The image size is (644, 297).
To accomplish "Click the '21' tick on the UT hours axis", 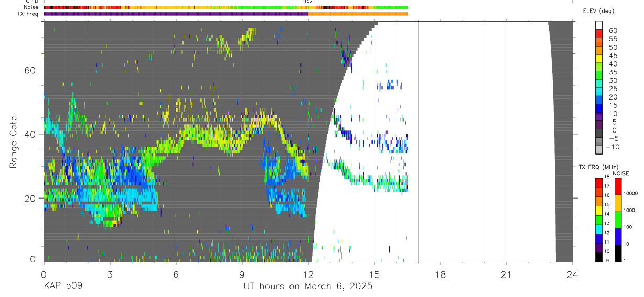I will click(x=507, y=274).
